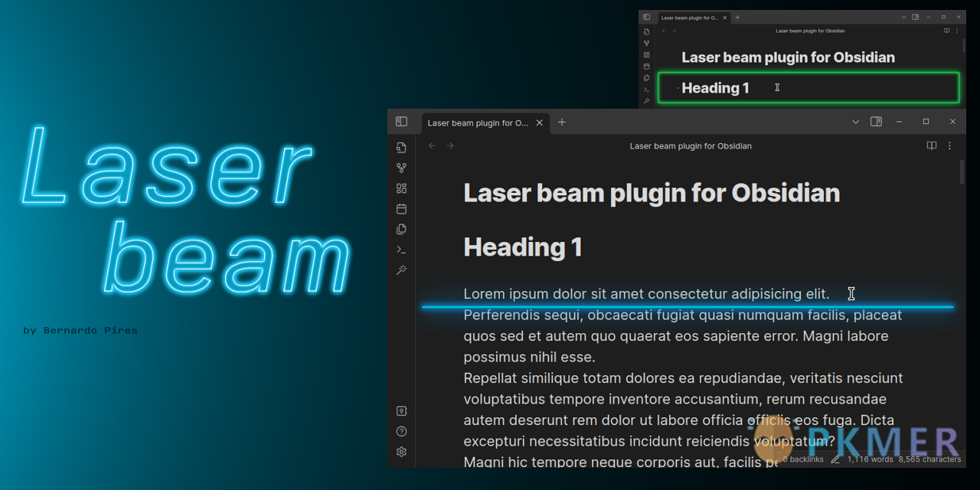
Task: Click note title in front window header
Action: (691, 145)
